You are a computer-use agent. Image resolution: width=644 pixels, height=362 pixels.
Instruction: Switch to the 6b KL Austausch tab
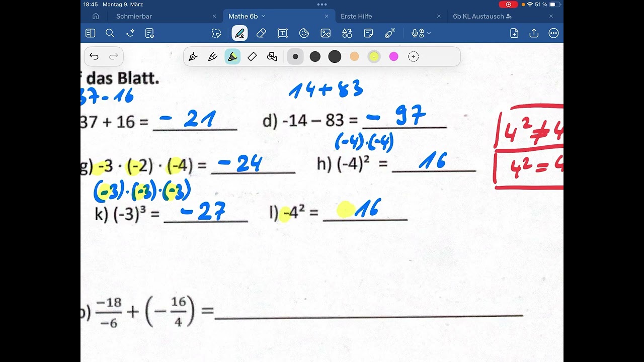pos(478,16)
